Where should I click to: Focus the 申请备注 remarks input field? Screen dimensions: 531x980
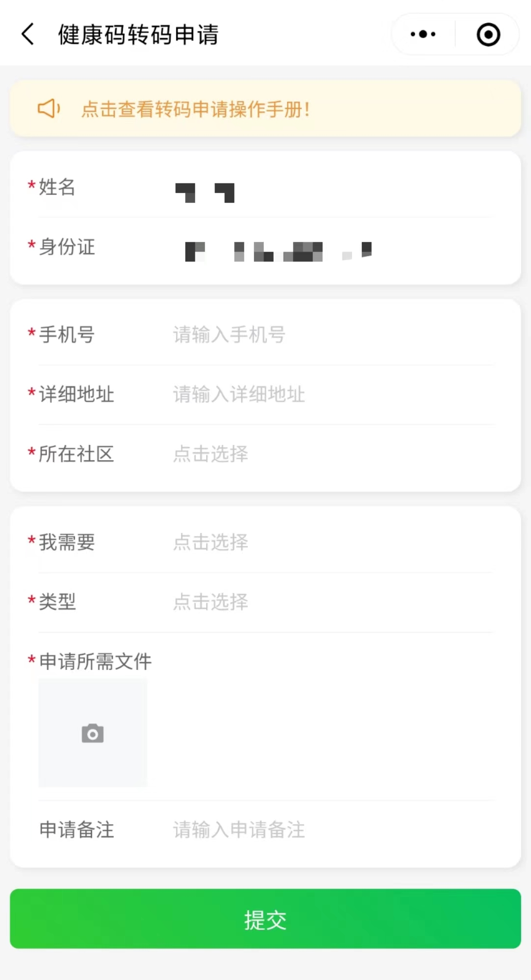tap(330, 830)
